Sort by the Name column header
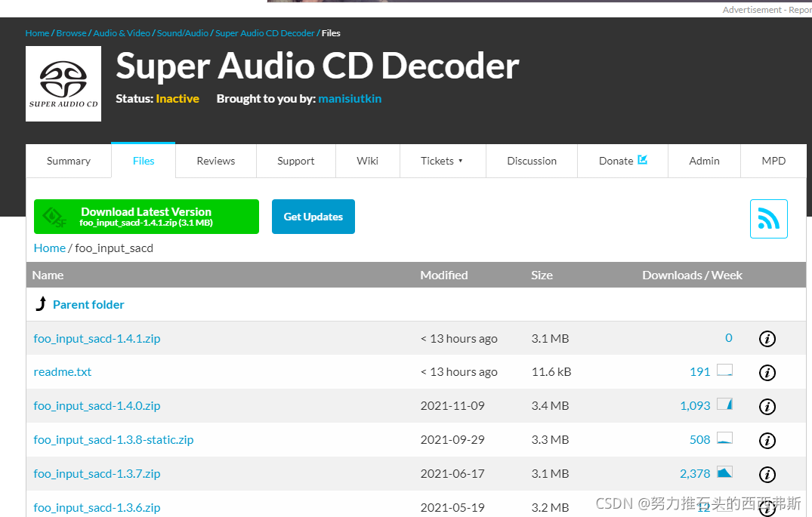Screen dimensions: 812x517 (x=48, y=275)
